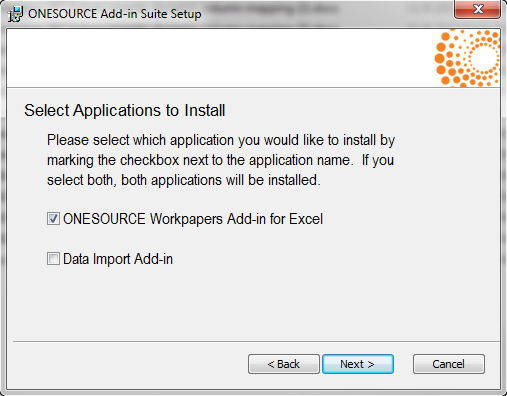Close the ONESOURCE setup window
The image size is (507, 396).
pos(477,9)
